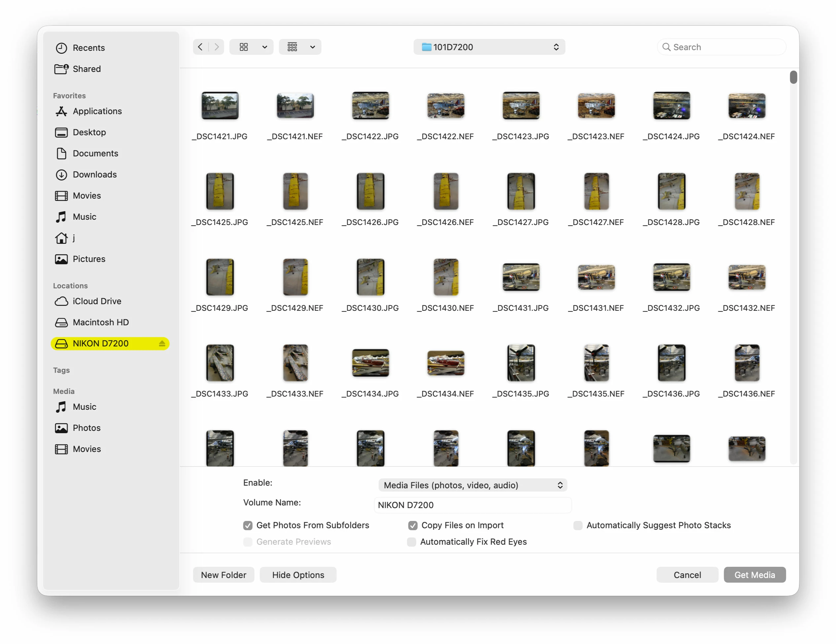This screenshot has width=836, height=644.
Task: Click the Recents clock icon in the sidebar
Action: click(61, 48)
